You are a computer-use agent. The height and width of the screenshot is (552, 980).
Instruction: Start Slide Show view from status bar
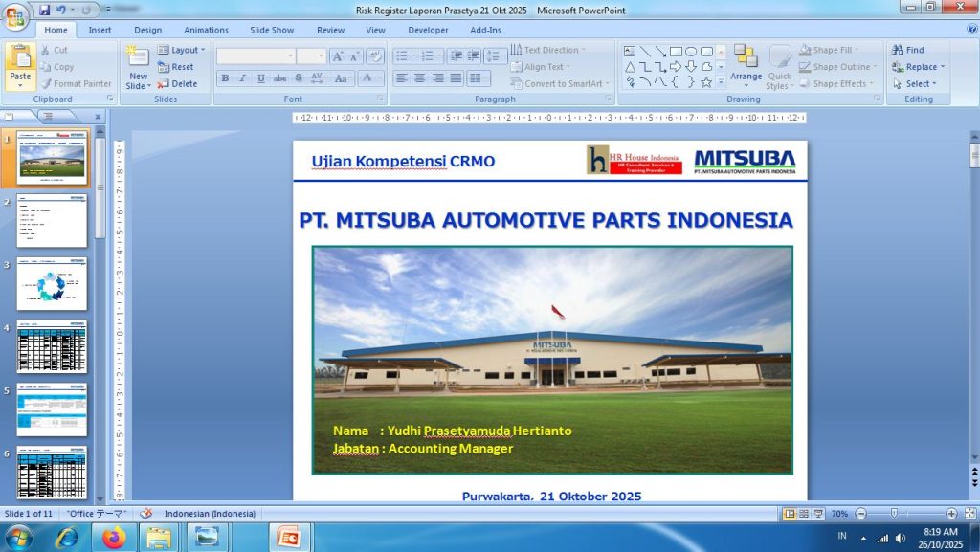(x=818, y=514)
